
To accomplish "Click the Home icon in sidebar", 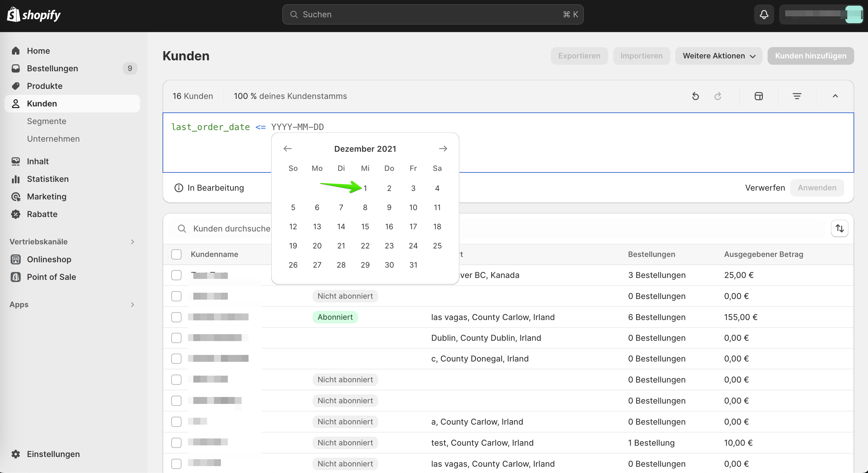I will pos(15,51).
